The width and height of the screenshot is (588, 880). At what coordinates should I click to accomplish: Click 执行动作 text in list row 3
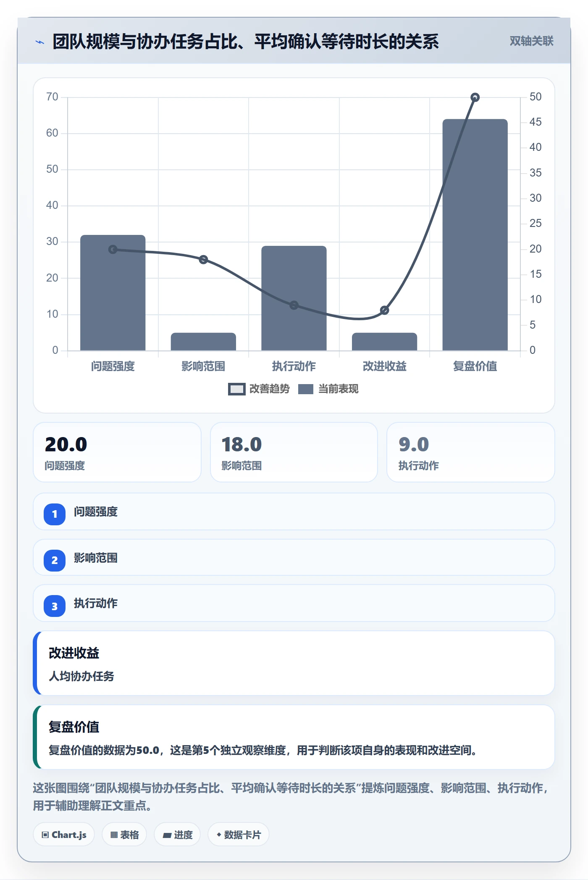click(96, 603)
